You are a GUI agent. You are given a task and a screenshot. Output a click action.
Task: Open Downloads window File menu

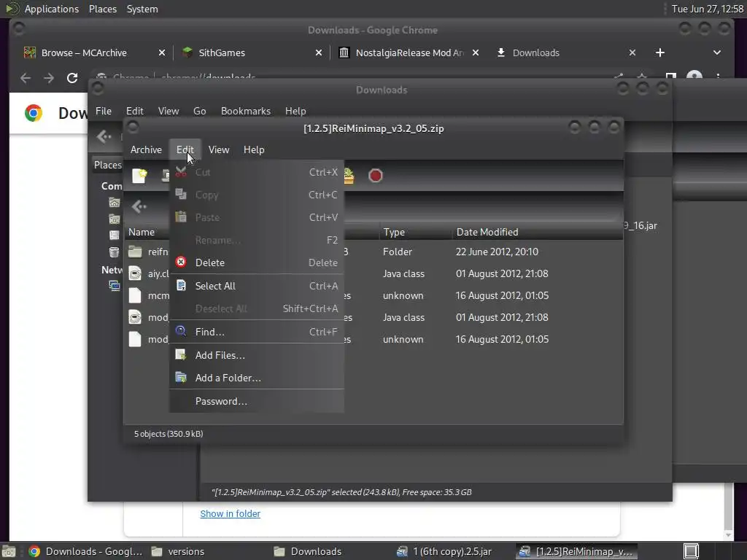(104, 111)
